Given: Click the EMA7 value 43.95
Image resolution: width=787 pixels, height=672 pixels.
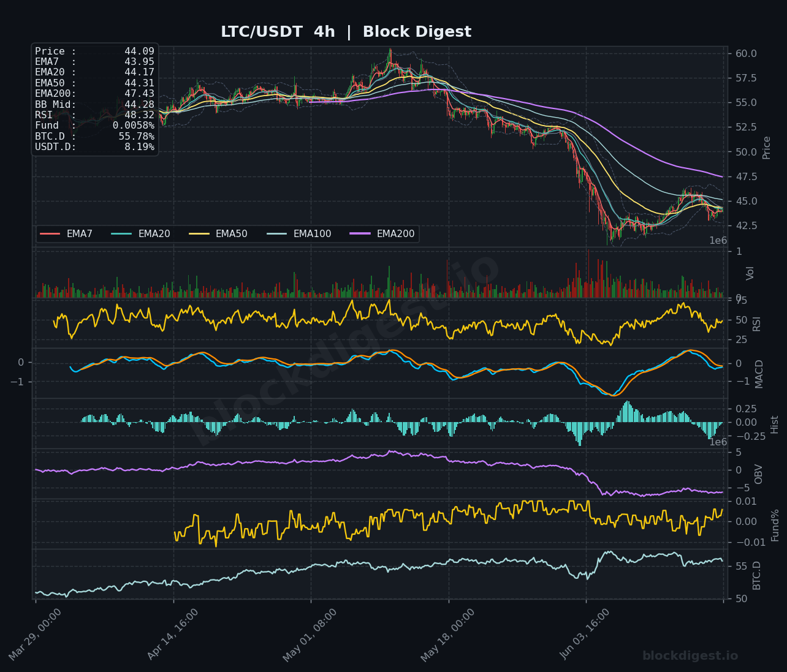Looking at the screenshot, I should pos(139,62).
